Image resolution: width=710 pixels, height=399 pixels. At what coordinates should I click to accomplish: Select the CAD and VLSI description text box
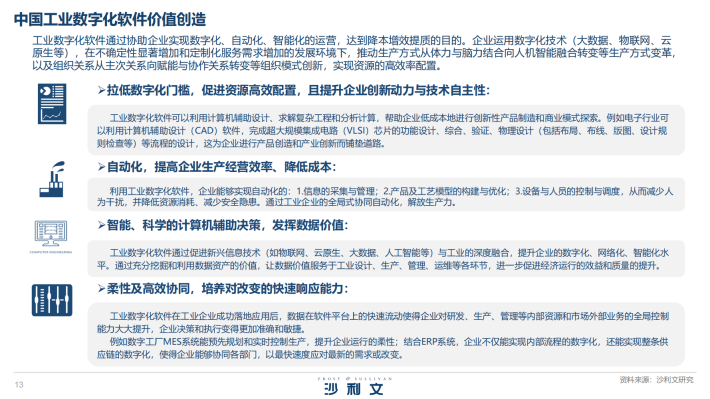386,130
